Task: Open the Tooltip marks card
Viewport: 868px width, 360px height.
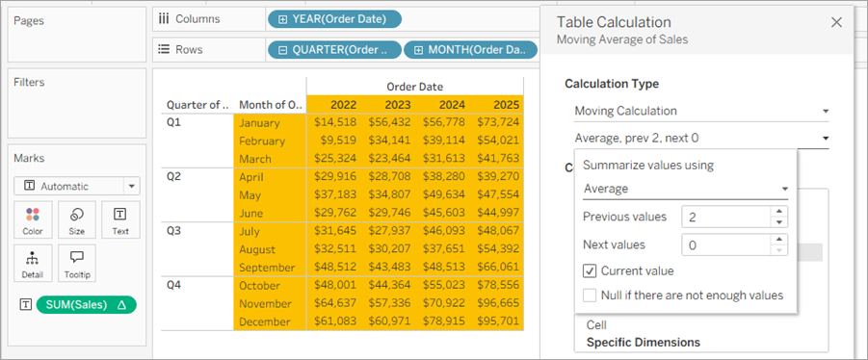Action: pyautogui.click(x=76, y=263)
